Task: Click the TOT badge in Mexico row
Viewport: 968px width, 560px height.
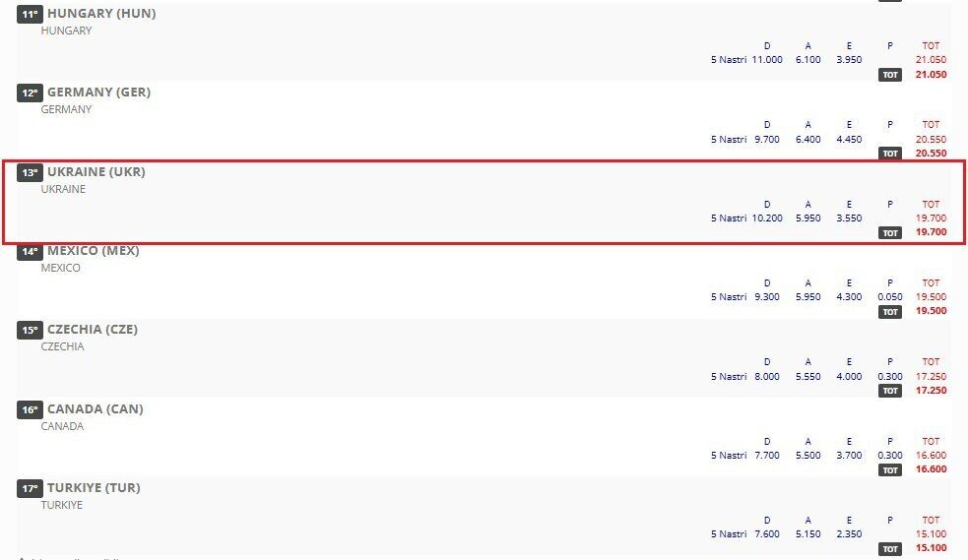Action: point(889,311)
